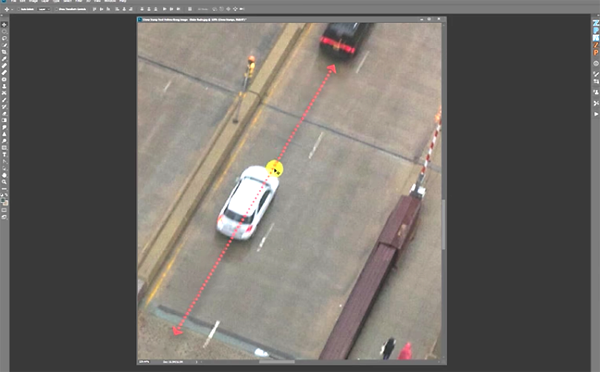
Task: Select the Zoom magnifier tool
Action: coord(4,182)
